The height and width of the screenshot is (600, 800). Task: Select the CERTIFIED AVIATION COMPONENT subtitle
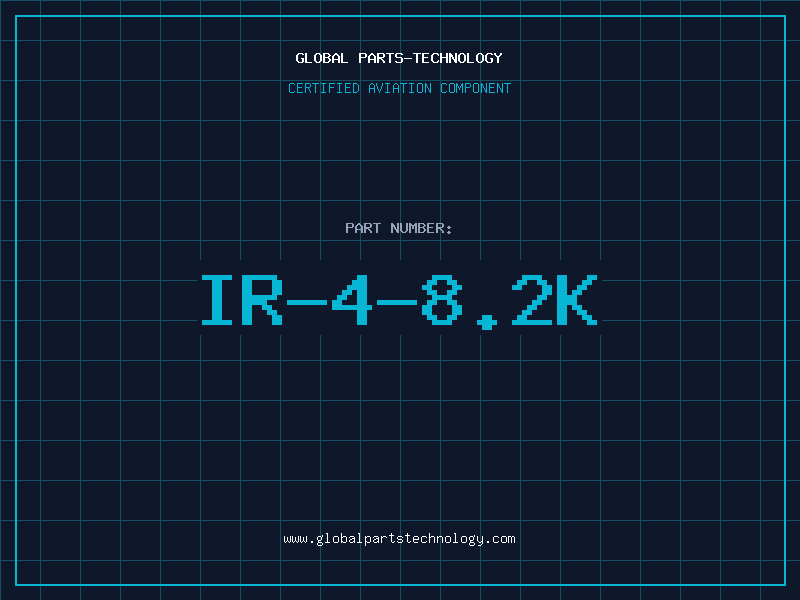pyautogui.click(x=399, y=88)
